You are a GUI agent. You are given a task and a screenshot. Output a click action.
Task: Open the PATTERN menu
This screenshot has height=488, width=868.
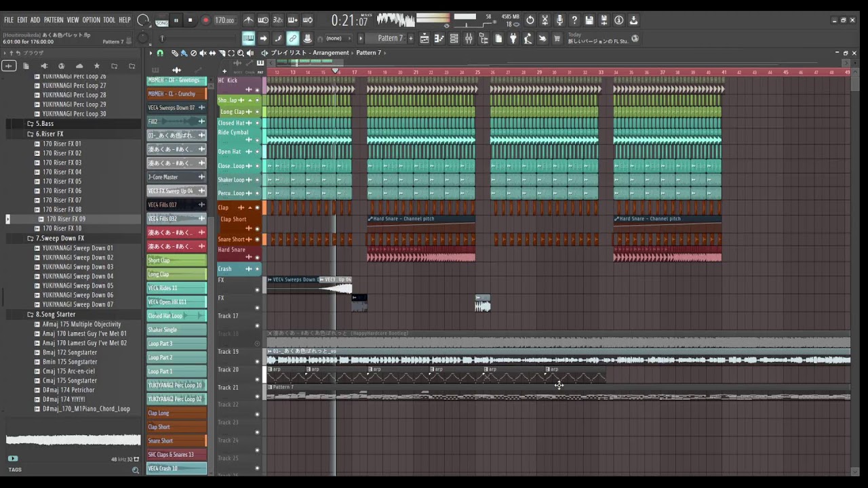pos(54,20)
